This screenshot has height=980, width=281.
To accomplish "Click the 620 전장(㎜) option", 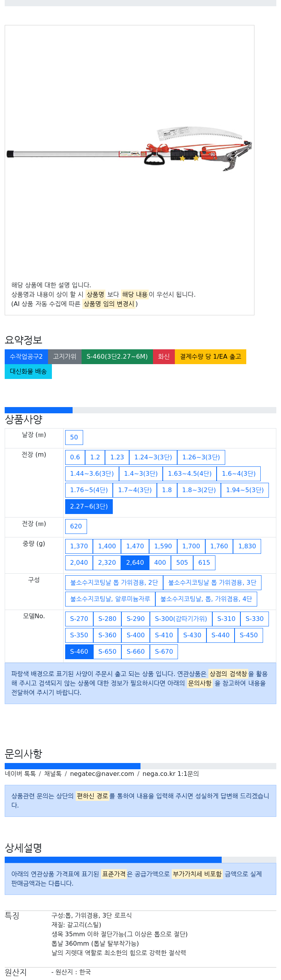I will tap(76, 526).
